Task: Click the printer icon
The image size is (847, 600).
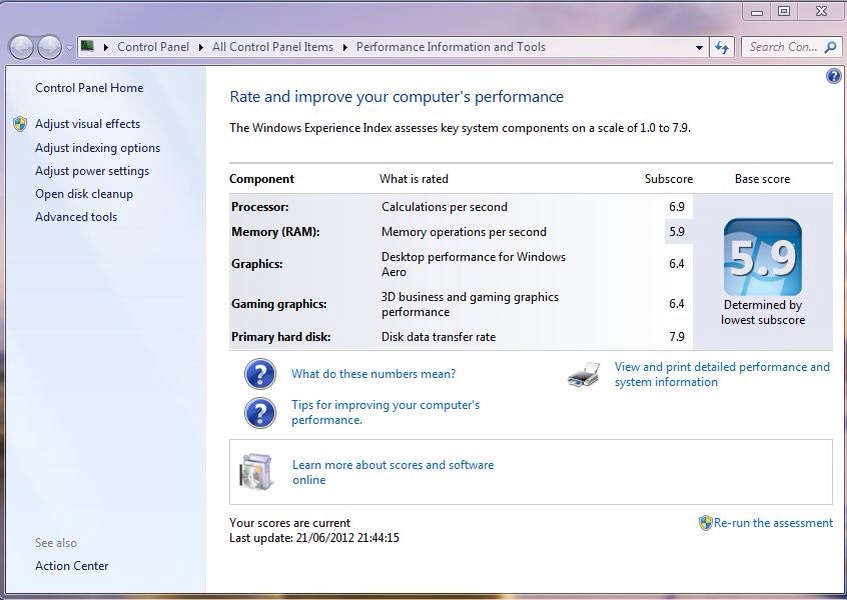Action: tap(584, 374)
